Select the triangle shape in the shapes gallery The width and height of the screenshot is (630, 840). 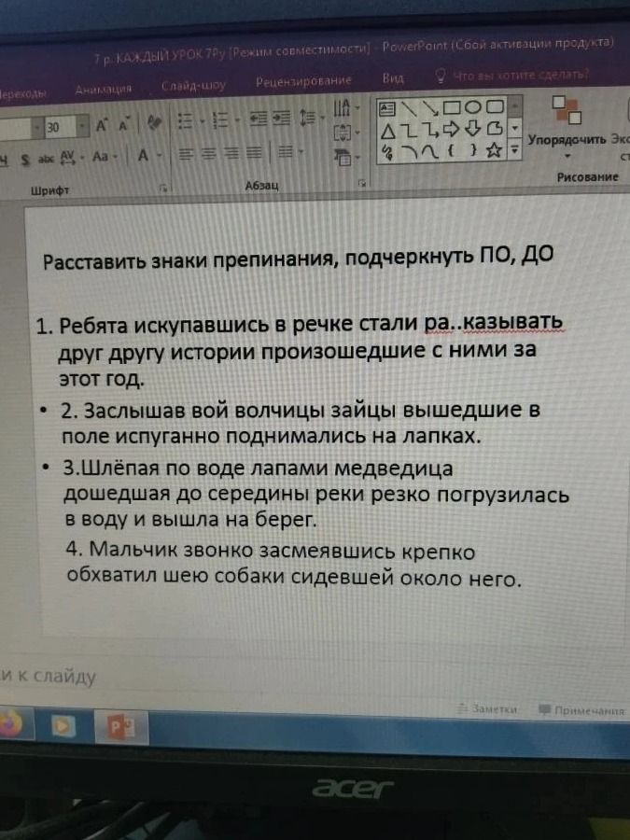388,132
